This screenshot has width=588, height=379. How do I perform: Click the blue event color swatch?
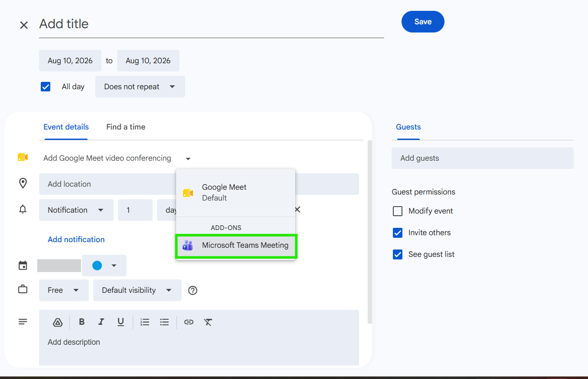(97, 266)
